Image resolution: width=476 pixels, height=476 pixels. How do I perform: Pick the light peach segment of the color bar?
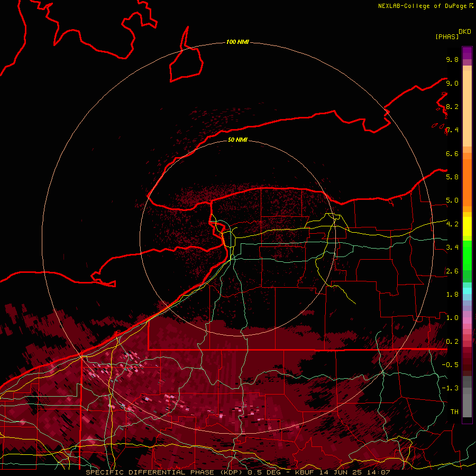pyautogui.click(x=467, y=108)
